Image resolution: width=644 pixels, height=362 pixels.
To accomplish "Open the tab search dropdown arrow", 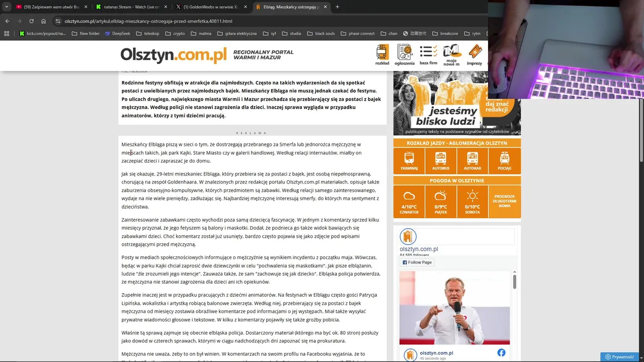I will point(7,7).
